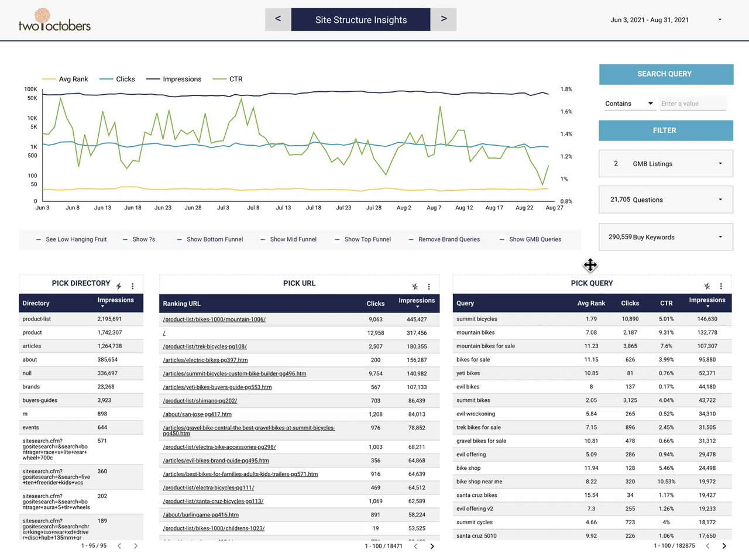Open the date range dropdown
This screenshot has height=560, width=749.
click(x=666, y=20)
